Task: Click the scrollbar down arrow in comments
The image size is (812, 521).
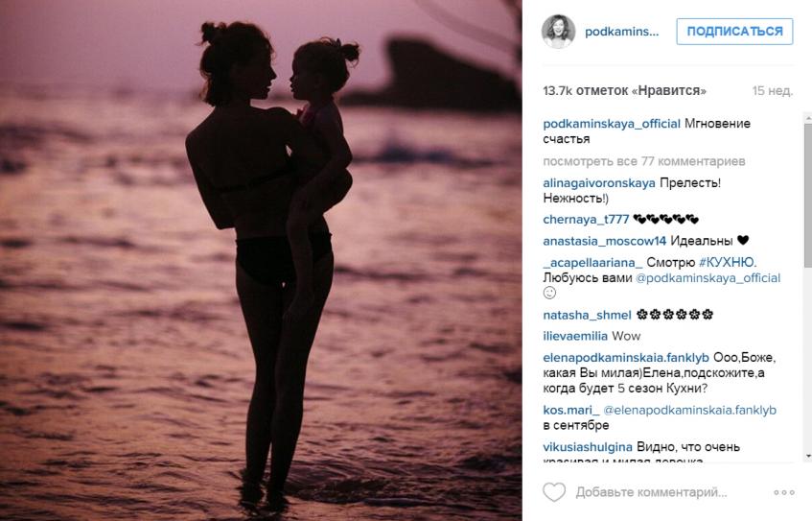Action: point(807,457)
